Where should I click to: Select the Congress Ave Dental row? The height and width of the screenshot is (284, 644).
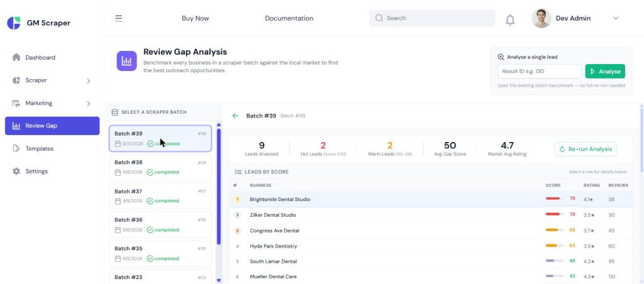(430, 231)
